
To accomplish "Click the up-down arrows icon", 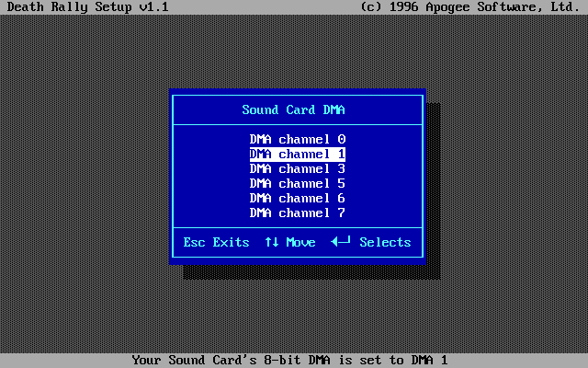I will [x=271, y=242].
